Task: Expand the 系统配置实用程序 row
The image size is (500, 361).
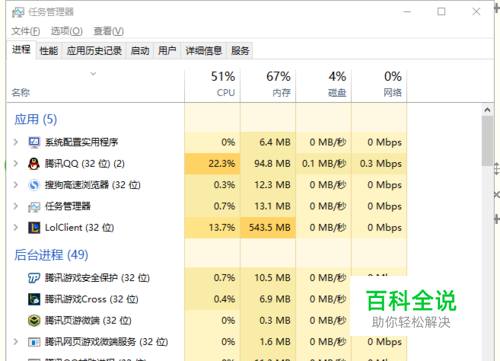Action: [x=15, y=142]
